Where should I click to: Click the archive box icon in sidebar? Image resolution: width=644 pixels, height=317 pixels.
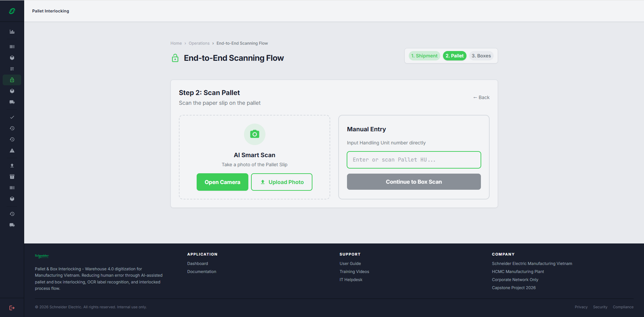(x=12, y=177)
